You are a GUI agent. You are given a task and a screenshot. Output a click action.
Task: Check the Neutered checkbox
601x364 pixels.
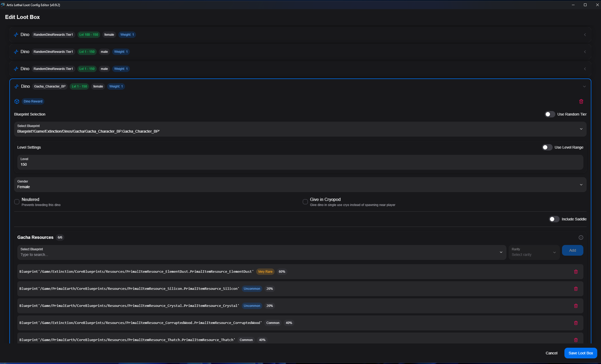pyautogui.click(x=17, y=202)
